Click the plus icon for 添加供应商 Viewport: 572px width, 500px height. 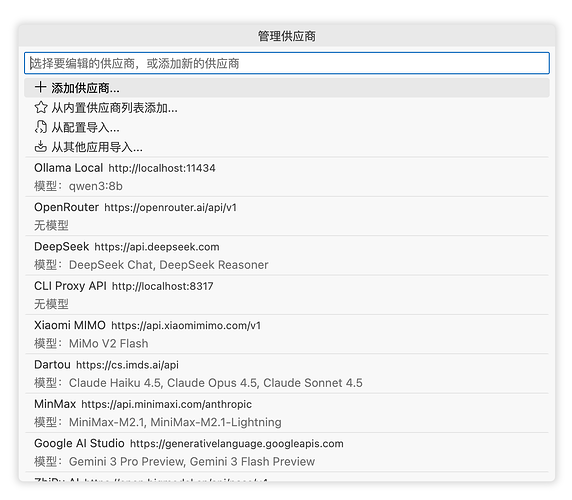(x=40, y=88)
